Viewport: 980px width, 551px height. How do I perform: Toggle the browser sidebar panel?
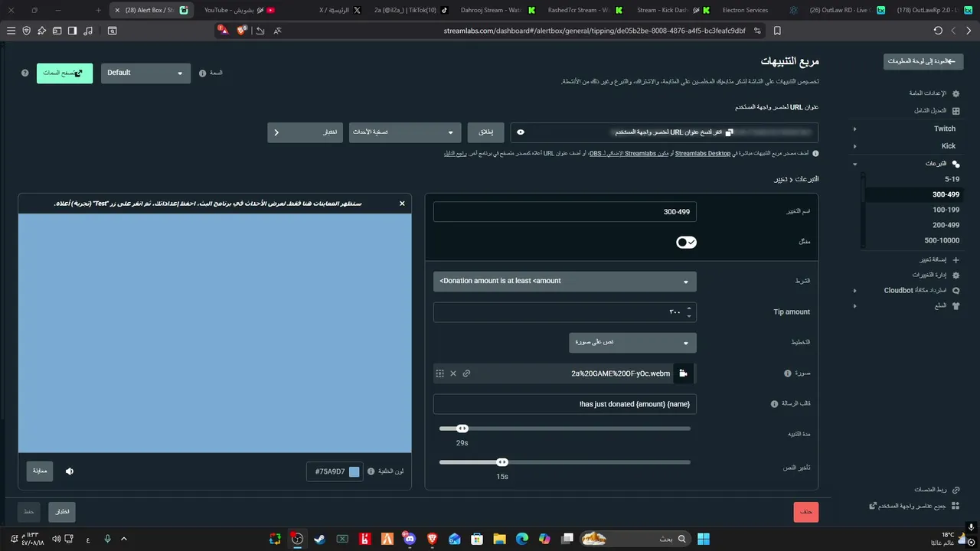(73, 31)
